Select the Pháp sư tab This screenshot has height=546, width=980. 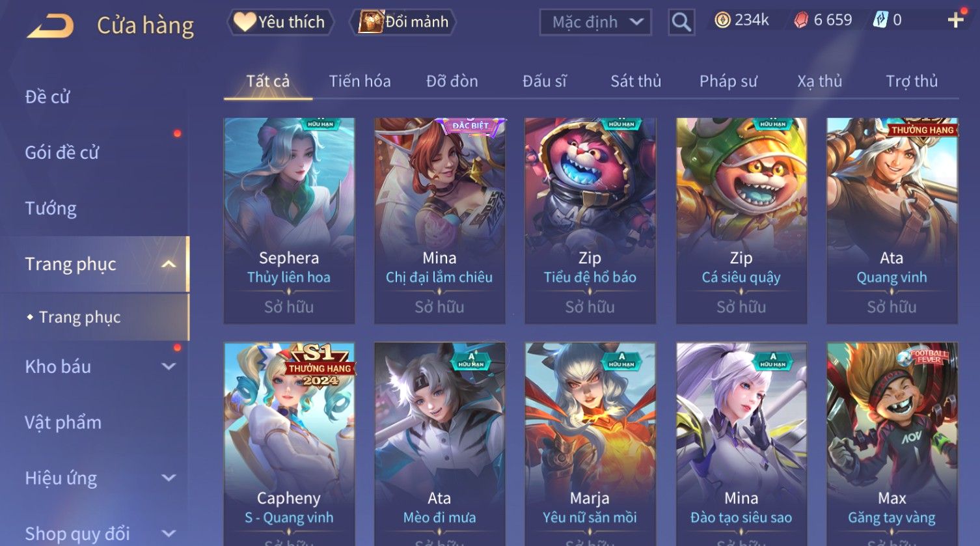728,81
